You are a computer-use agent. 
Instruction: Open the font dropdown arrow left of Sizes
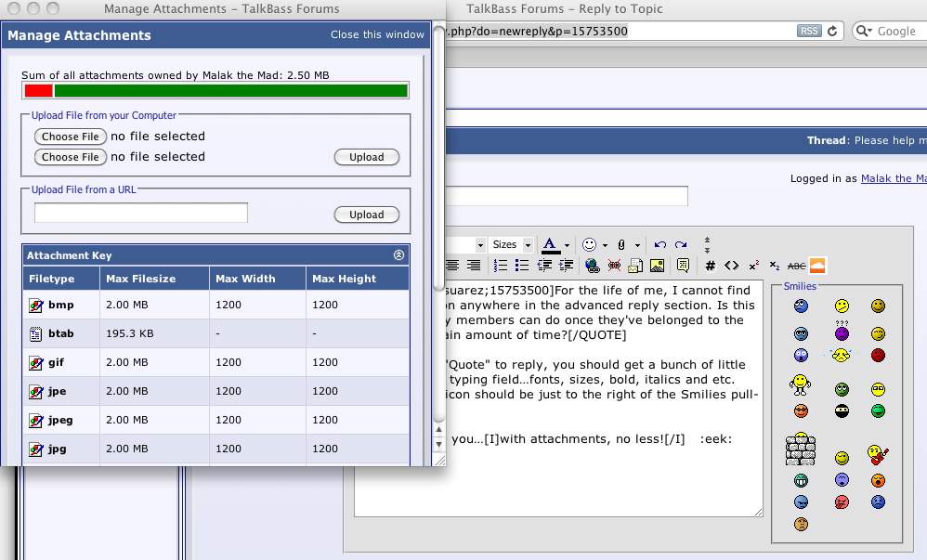tap(480, 245)
